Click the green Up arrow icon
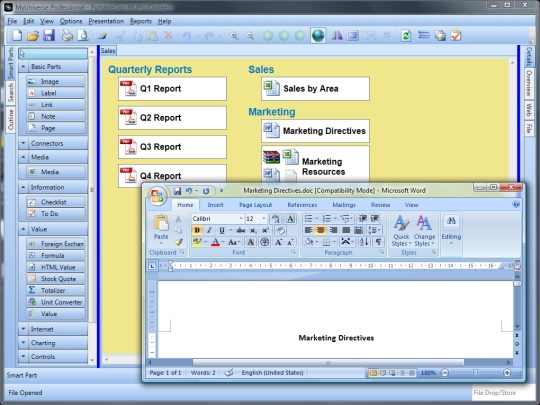Screen dimensions: 540x405 tap(300, 35)
